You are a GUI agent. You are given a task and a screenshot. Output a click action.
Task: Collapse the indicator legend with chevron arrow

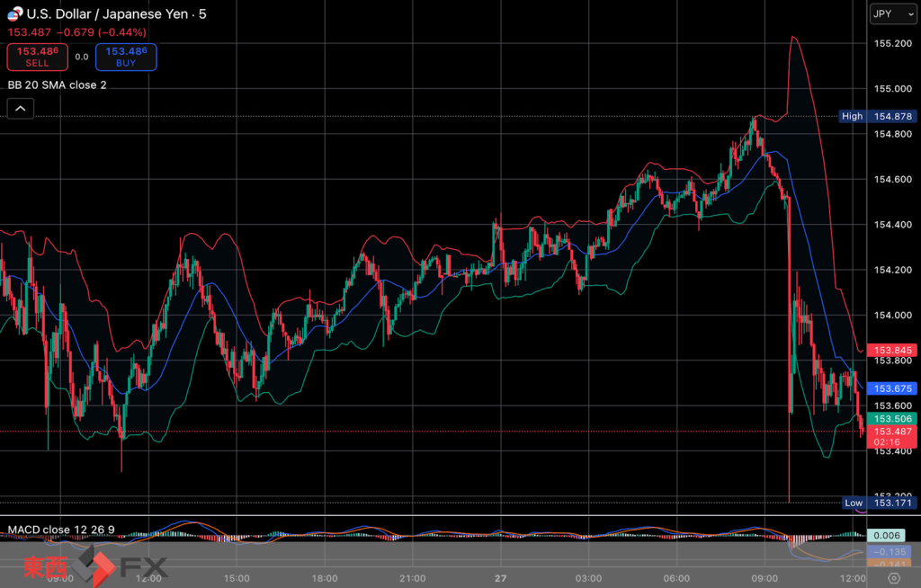point(21,109)
